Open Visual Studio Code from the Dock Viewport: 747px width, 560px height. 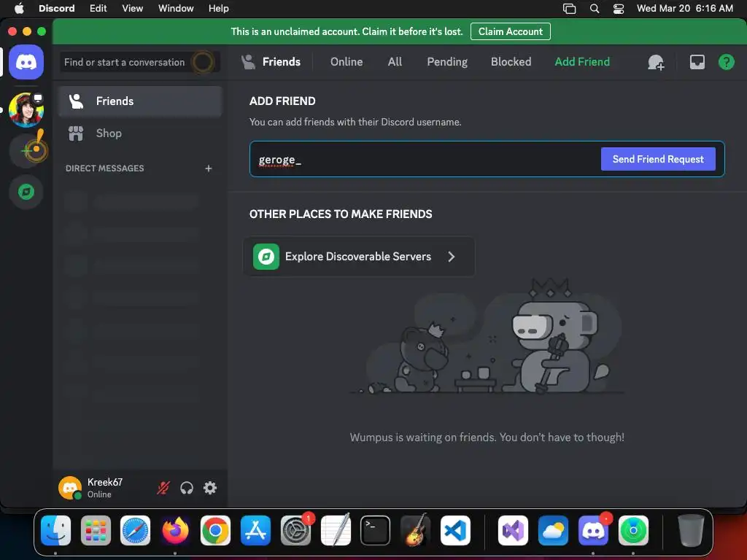tap(455, 530)
